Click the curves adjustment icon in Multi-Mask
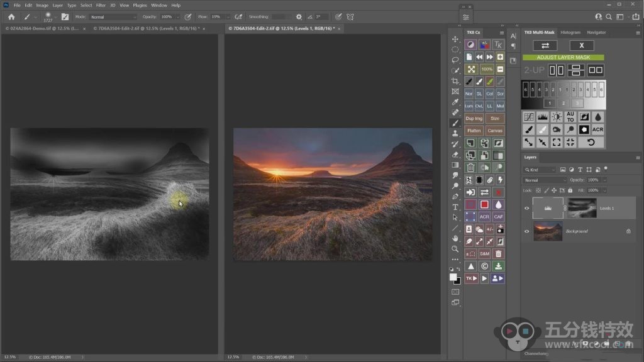 click(x=529, y=117)
